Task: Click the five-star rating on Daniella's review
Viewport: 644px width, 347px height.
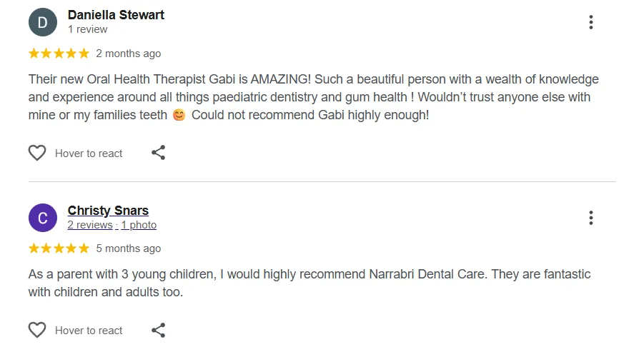Action: tap(59, 54)
